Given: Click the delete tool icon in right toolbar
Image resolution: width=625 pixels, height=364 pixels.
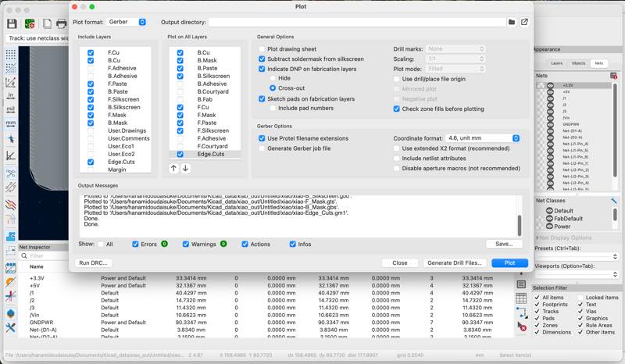Looking at the screenshot, I should (x=521, y=327).
